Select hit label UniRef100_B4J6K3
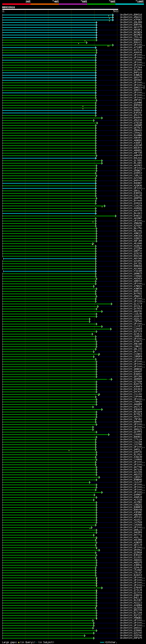The width and height of the screenshot is (146, 644). pyautogui.click(x=131, y=213)
